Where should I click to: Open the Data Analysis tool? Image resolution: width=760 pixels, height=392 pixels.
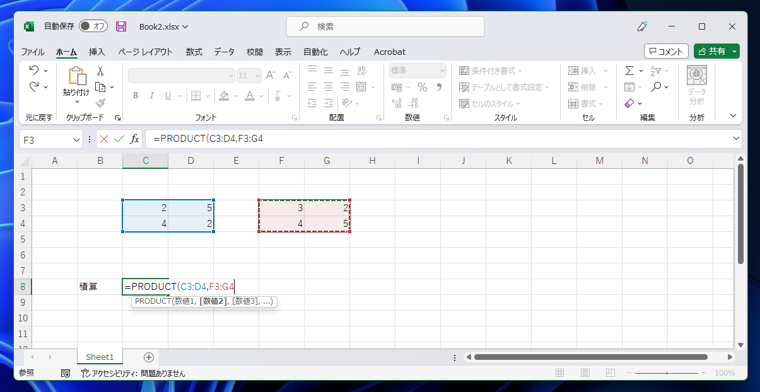pos(697,86)
